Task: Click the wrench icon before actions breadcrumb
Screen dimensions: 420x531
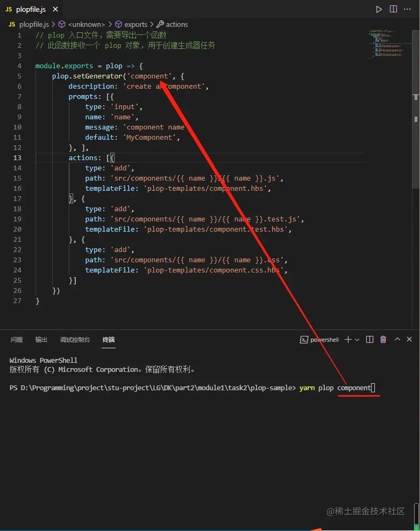Action: [160, 24]
